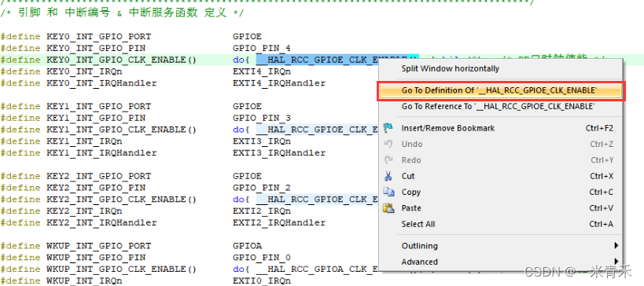Click KEY1_INT_GPIO_PORT macro name
Image resolution: width=644 pixels, height=286 pixels.
pyautogui.click(x=99, y=106)
